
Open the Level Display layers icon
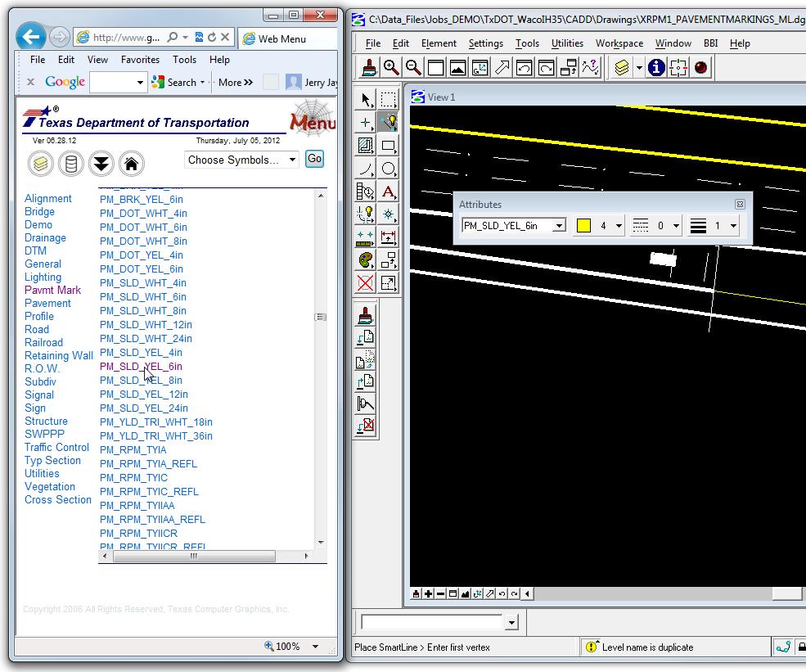(x=621, y=67)
